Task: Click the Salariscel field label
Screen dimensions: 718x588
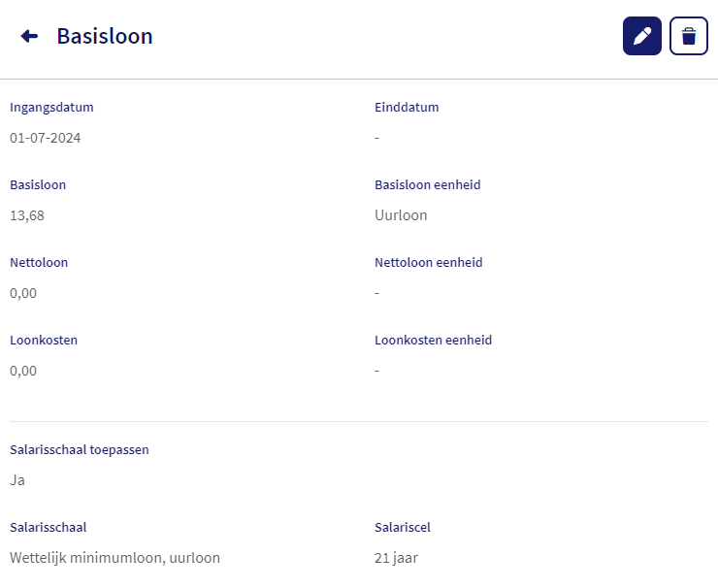Action: tap(403, 528)
